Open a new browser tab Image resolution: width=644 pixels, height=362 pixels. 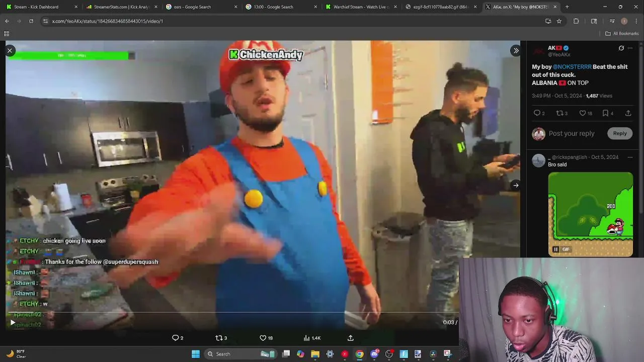pos(567,7)
